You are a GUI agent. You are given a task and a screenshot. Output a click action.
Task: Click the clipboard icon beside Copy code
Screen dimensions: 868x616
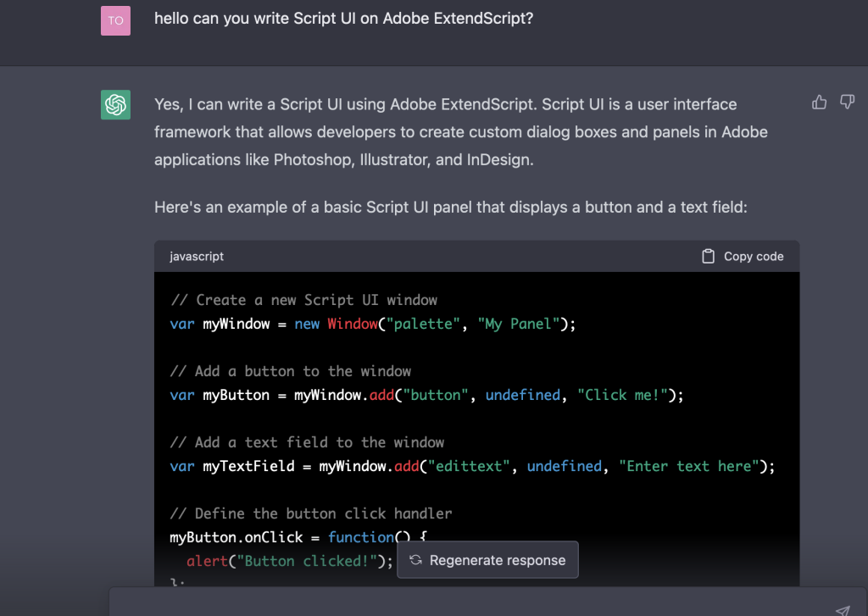tap(709, 256)
